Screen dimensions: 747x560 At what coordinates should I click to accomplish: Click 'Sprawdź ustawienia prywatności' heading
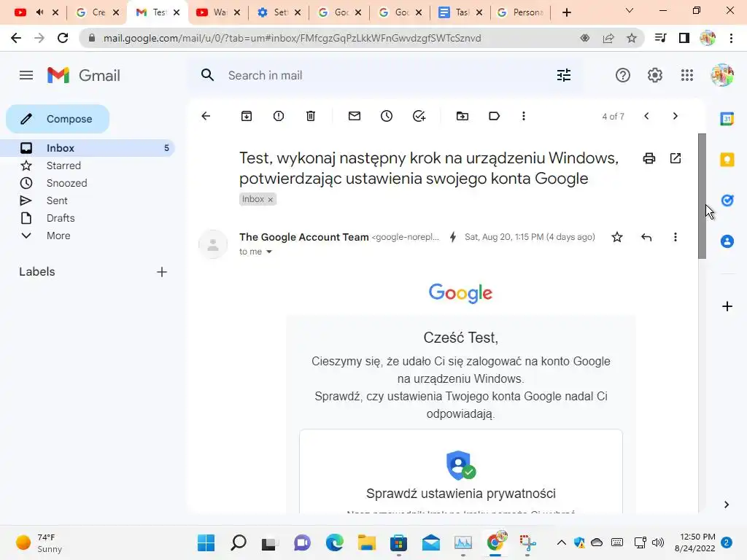coord(461,494)
